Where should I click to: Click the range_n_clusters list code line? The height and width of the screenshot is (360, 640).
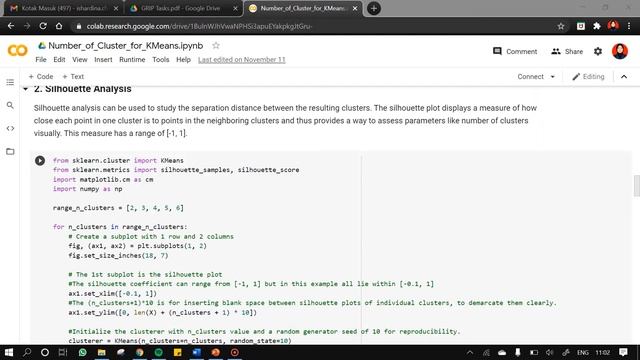point(118,208)
